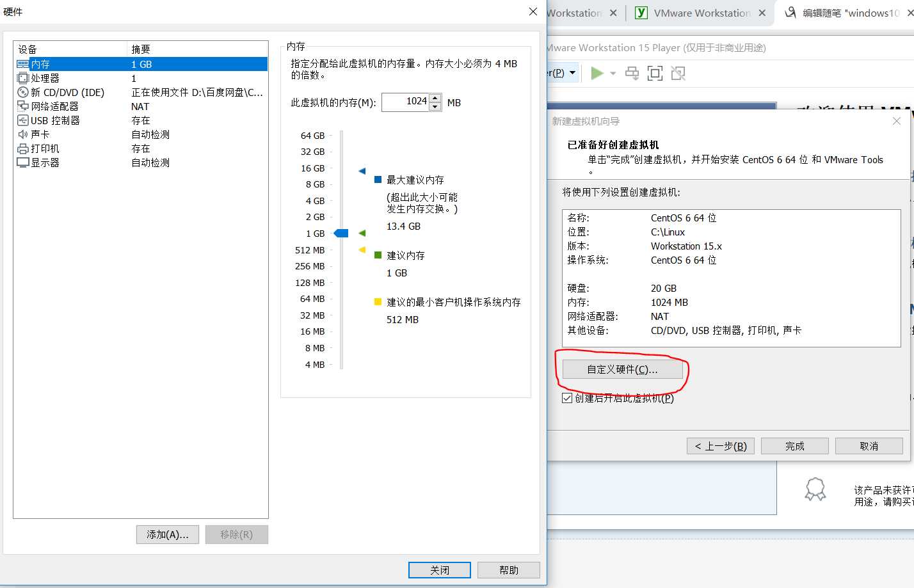Set memory slider to 4 GB mark
The height and width of the screenshot is (588, 914).
(x=342, y=201)
